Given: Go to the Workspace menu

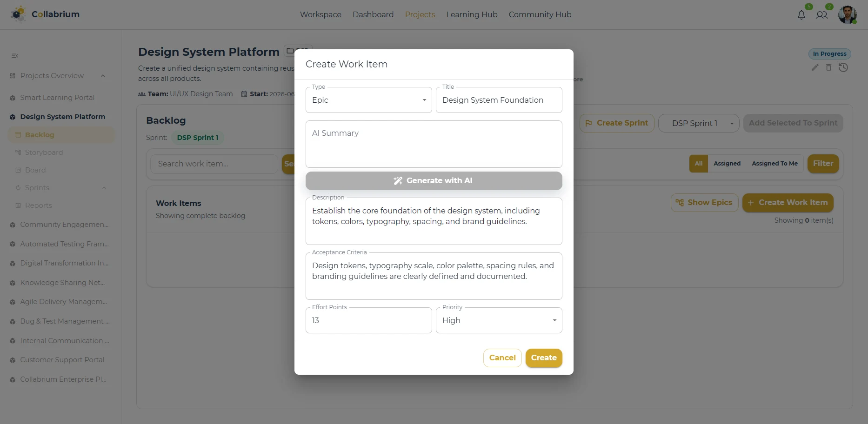Looking at the screenshot, I should click(320, 14).
